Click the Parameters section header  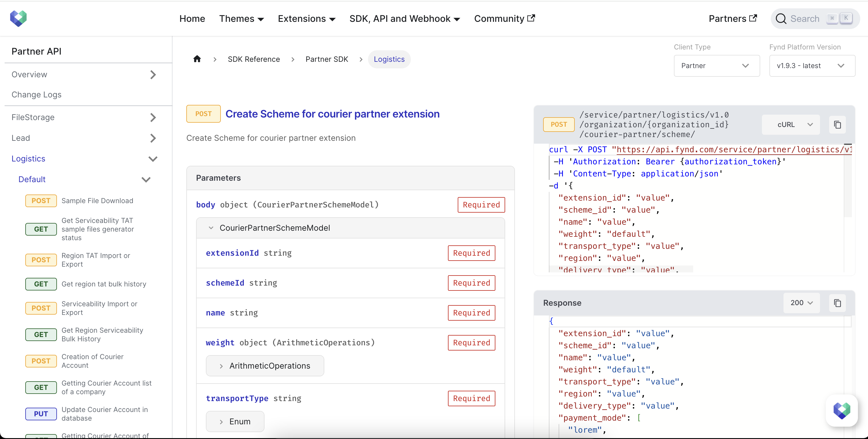[x=350, y=178]
